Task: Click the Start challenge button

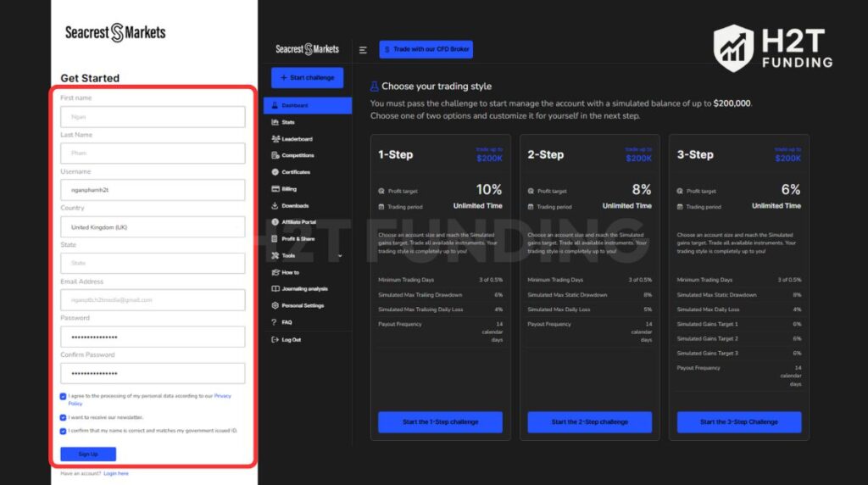Action: tap(307, 77)
